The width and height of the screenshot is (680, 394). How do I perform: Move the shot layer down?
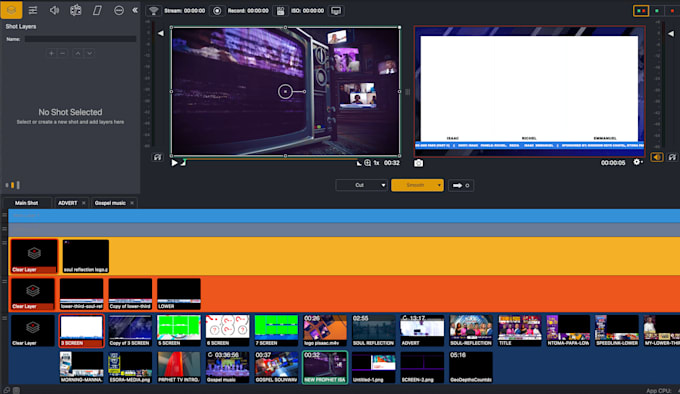tap(89, 53)
